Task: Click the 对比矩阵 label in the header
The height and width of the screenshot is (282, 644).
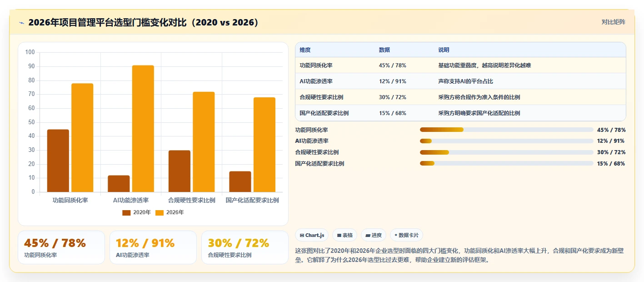Action: 613,22
